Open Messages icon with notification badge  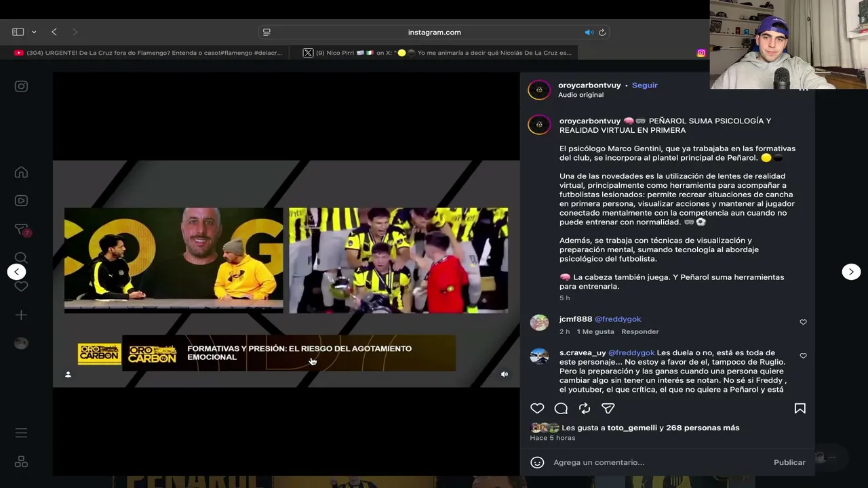point(22,230)
